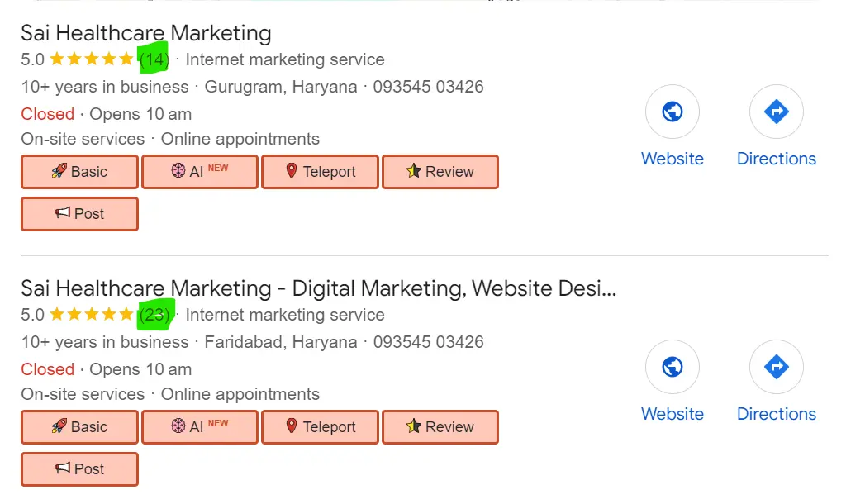Click phone number in the Faridabad listing
Screen dimensions: 846x504
coord(429,342)
